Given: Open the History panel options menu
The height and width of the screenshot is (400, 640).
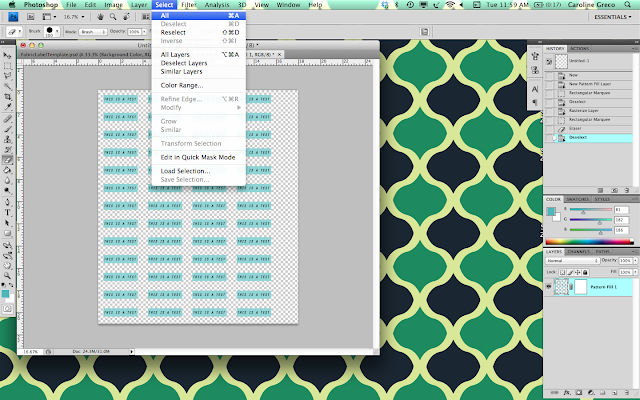Looking at the screenshot, I should [634, 49].
